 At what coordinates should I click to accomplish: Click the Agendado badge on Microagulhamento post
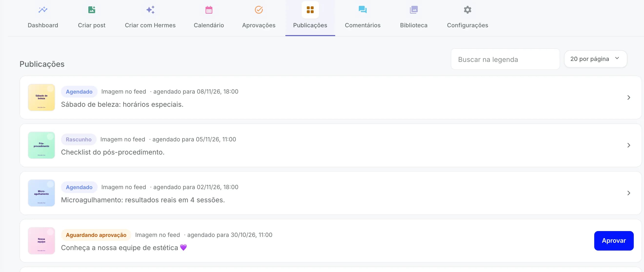pos(79,187)
